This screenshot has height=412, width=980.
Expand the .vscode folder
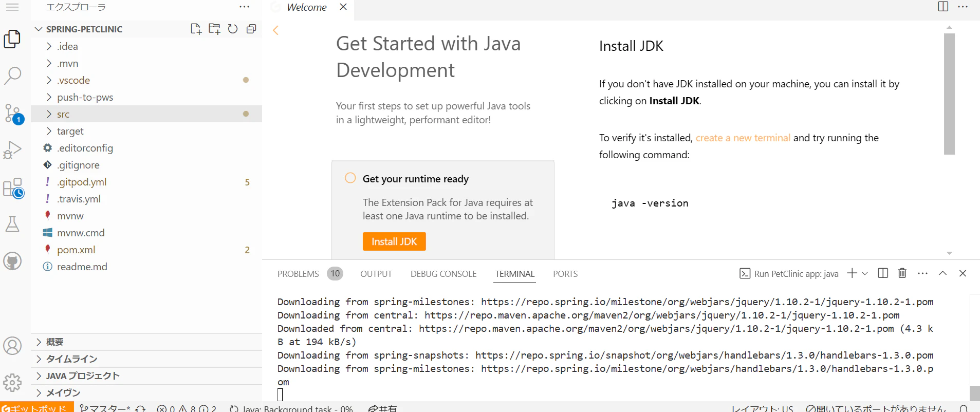[x=146, y=80]
